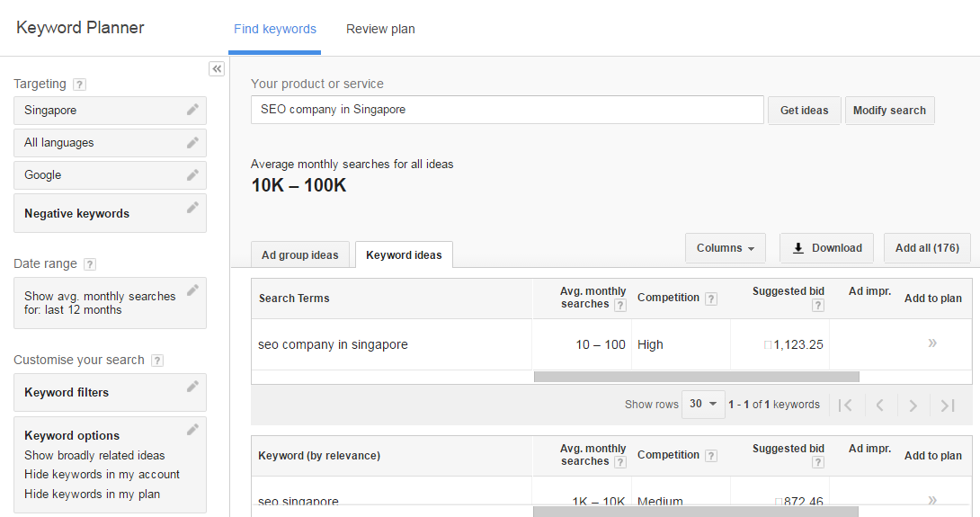Click 'Show avg. monthly searches' date range text
Viewport: 980px width, 517px height.
(100, 303)
